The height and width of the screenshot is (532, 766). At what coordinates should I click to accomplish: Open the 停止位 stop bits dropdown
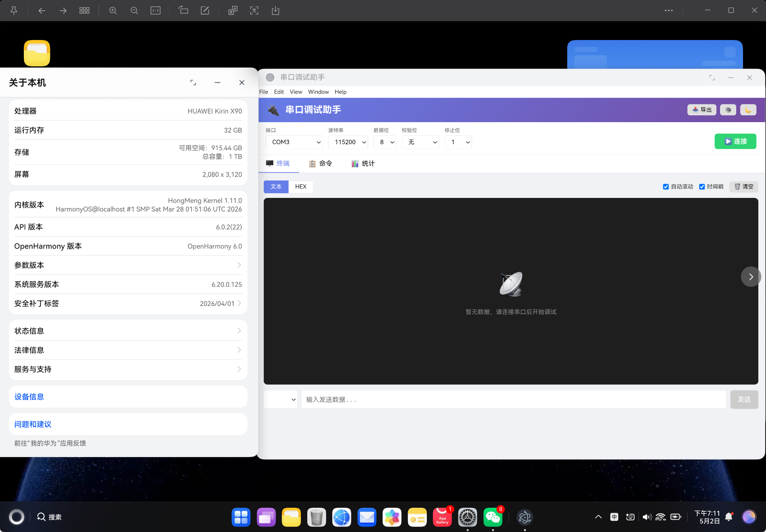458,142
